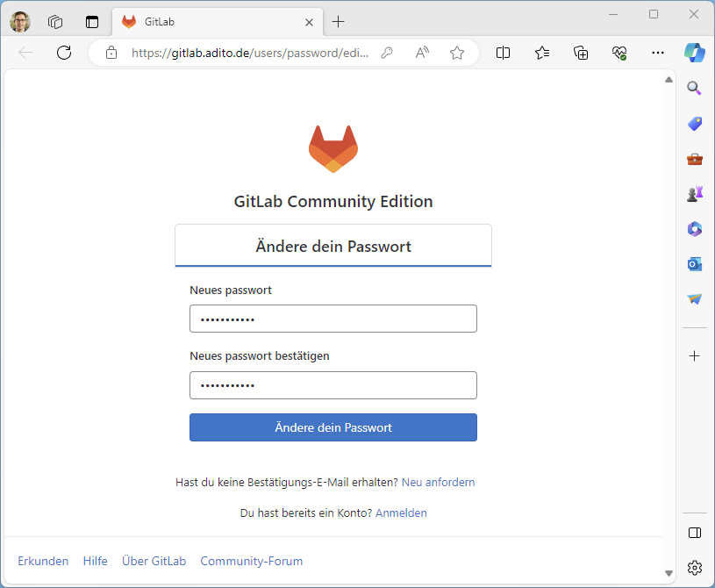
Task: Open Settings and more via the ellipsis menu
Action: pos(657,53)
